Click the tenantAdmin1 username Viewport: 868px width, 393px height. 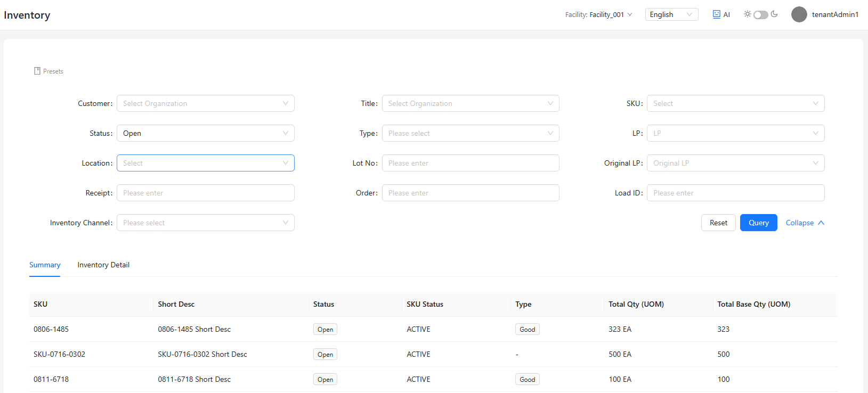pos(835,14)
